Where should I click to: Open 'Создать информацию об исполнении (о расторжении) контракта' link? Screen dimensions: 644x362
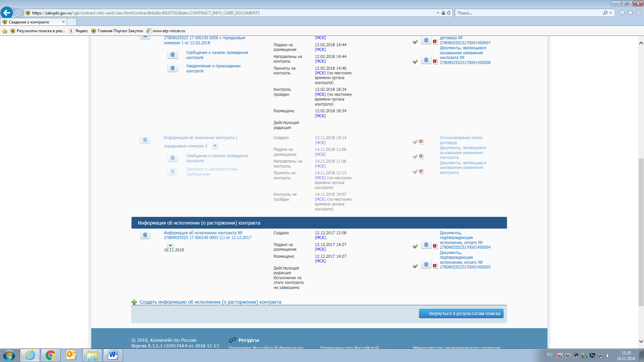coord(210,302)
